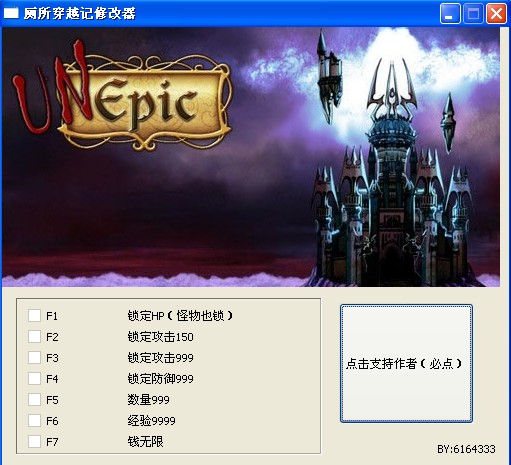Enable the F5 数量999 checkbox
The image size is (511, 465).
[34, 399]
